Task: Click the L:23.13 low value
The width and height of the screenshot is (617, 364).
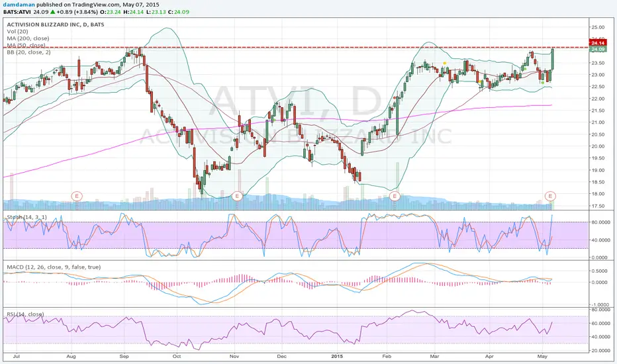Action: 156,12
